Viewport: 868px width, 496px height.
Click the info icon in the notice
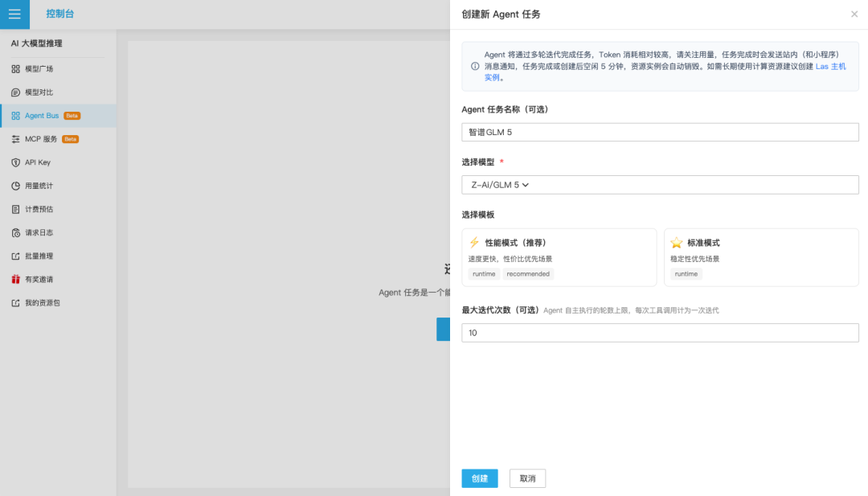coord(475,67)
